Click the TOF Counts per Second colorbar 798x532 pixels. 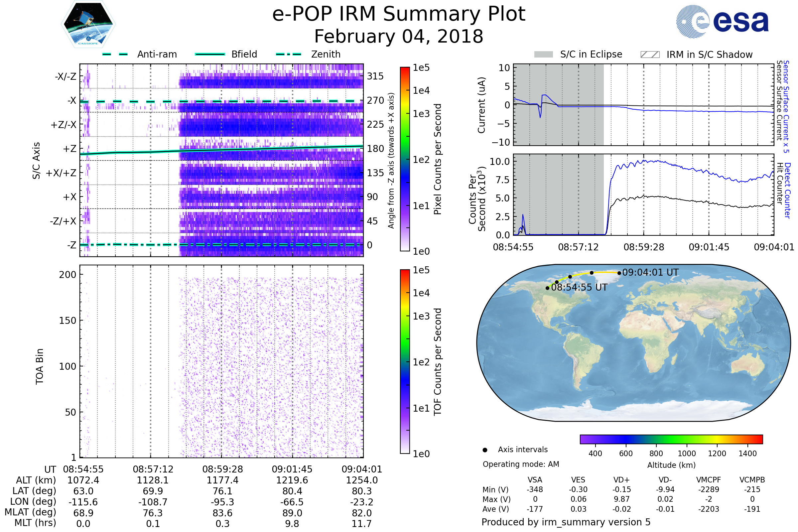point(405,361)
